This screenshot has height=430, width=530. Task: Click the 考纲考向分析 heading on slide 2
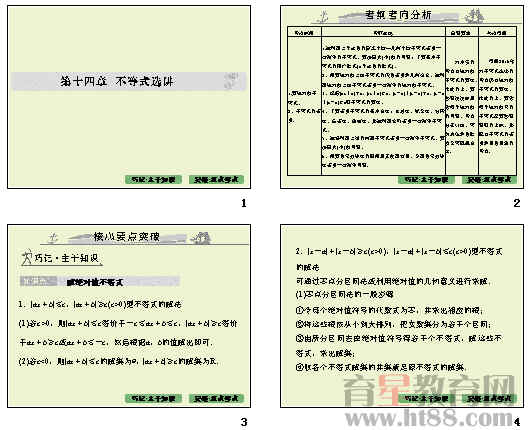398,15
